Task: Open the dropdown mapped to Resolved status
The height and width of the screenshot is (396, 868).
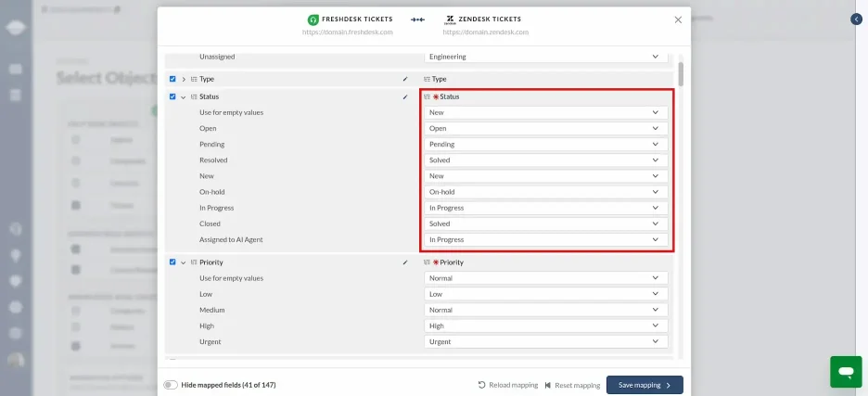Action: click(x=546, y=160)
